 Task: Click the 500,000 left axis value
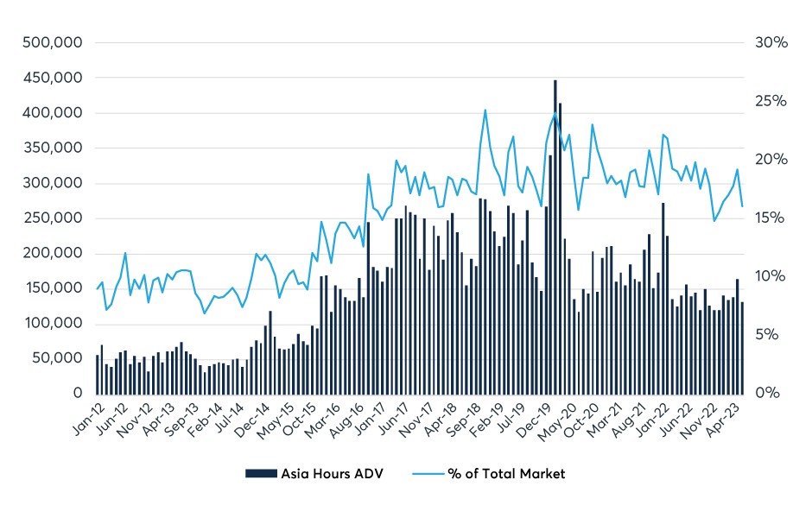click(x=55, y=42)
